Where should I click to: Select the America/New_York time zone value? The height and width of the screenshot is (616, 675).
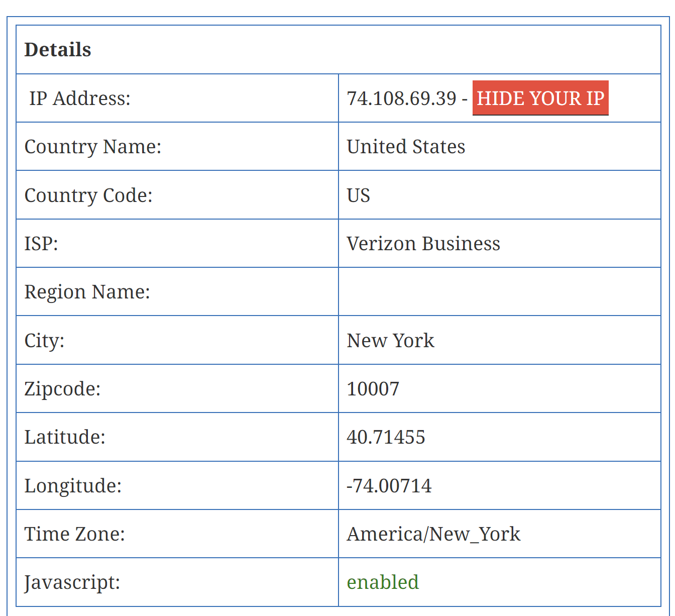433,534
